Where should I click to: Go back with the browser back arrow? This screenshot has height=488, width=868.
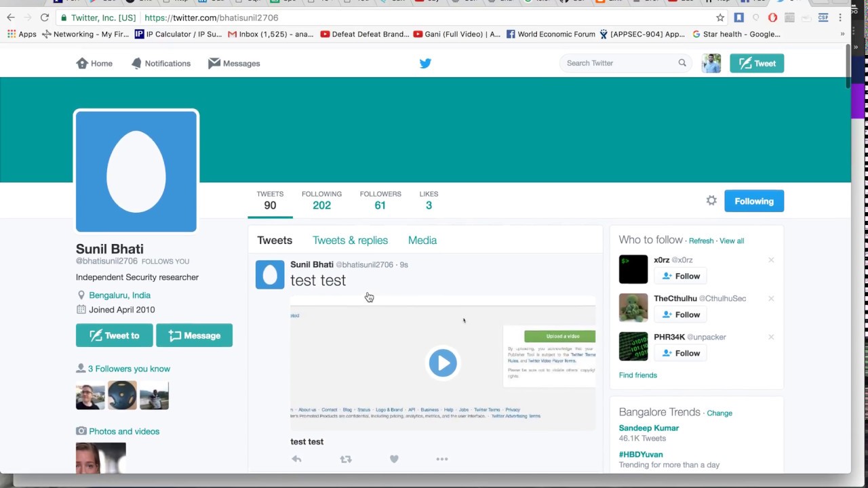click(x=11, y=18)
